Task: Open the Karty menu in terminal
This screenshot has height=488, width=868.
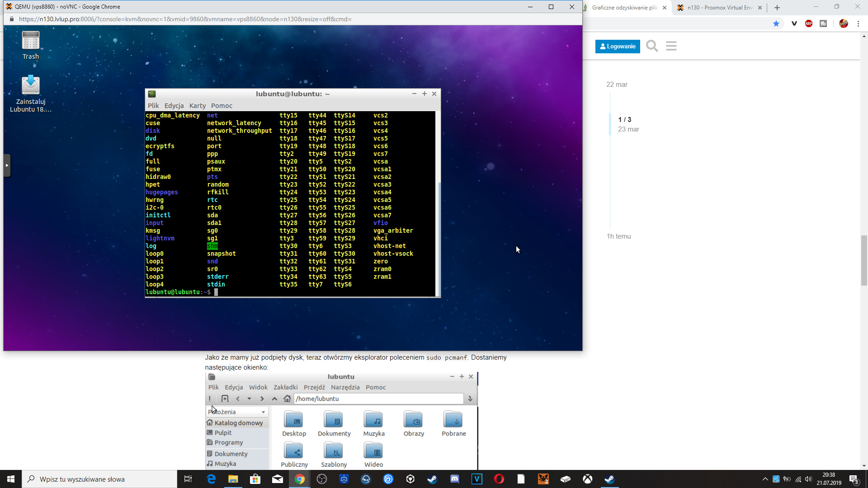Action: (197, 106)
